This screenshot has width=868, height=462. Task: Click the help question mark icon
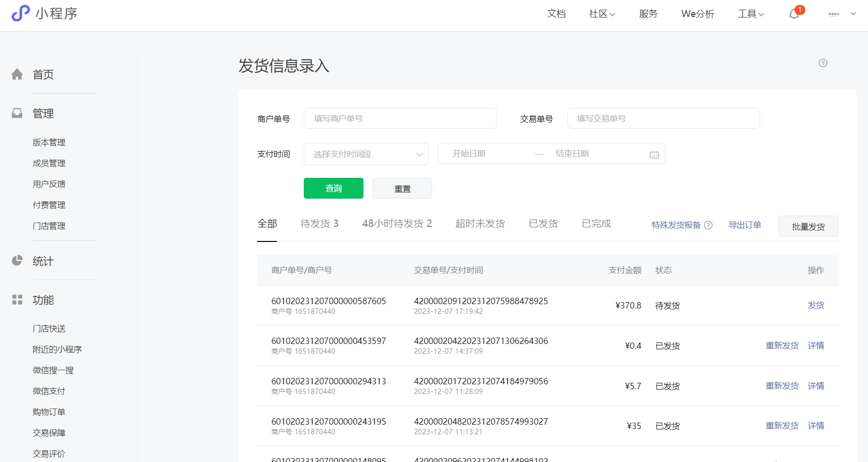[x=823, y=63]
